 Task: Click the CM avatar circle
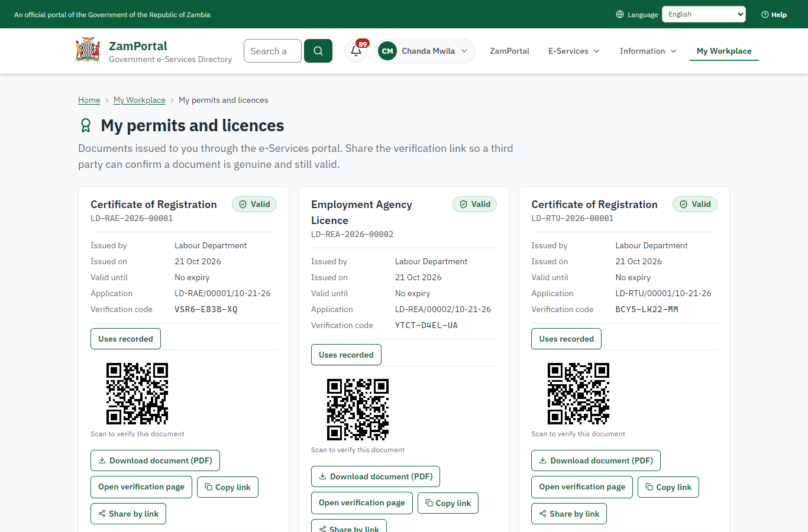point(387,51)
